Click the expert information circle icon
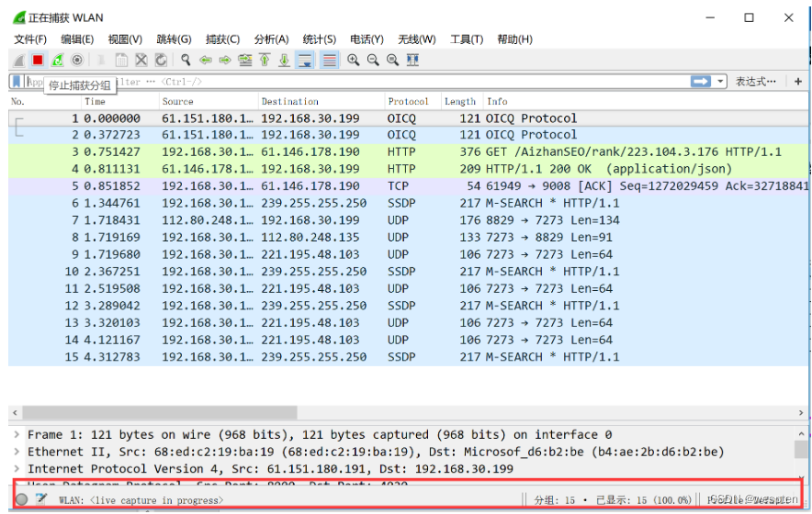The image size is (812, 514). 22,499
